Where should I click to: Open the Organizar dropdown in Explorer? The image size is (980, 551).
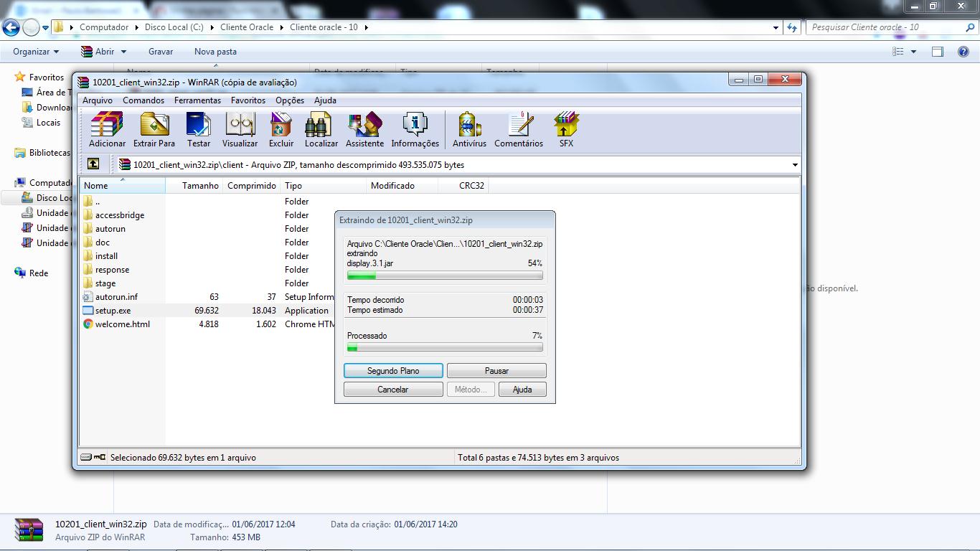pos(36,52)
